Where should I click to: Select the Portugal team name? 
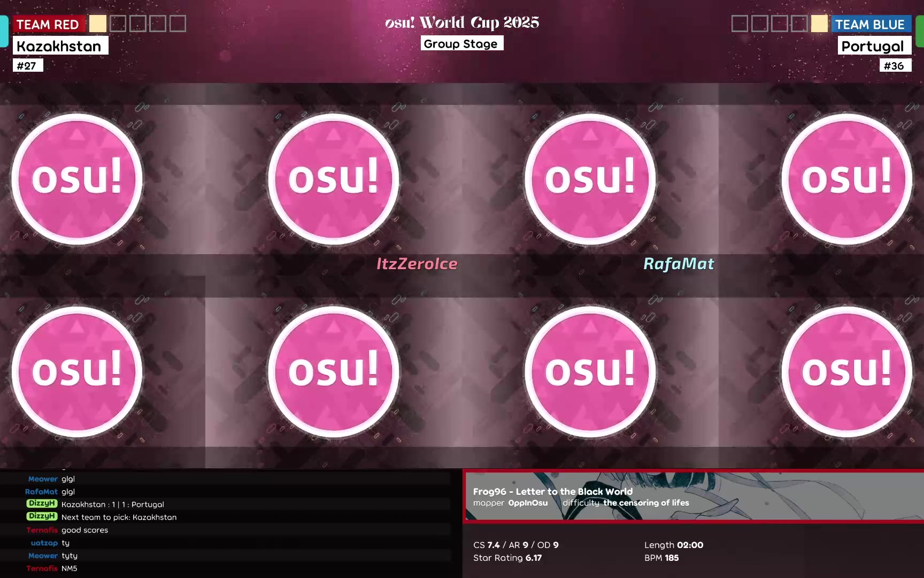[874, 46]
